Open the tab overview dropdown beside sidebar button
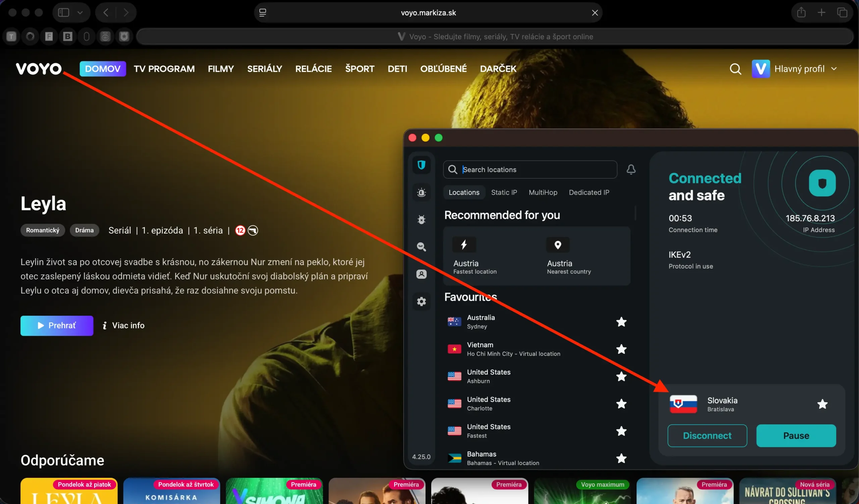This screenshot has height=504, width=859. coord(81,12)
